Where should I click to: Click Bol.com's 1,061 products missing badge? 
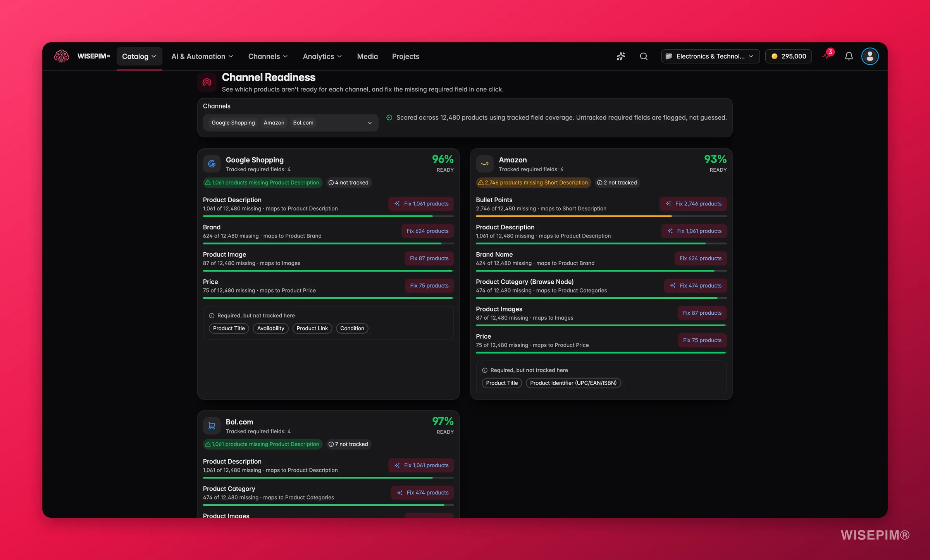[262, 444]
